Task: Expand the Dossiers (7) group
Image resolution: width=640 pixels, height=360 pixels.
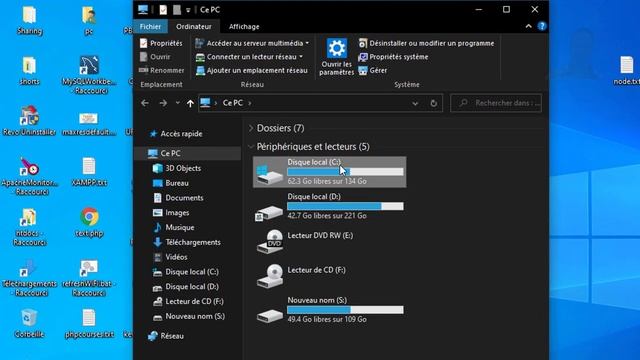Action: 251,128
